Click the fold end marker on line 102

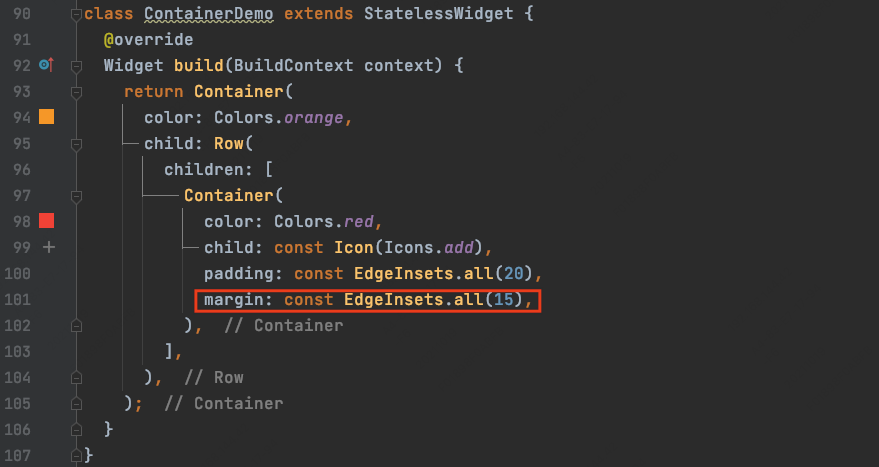[76, 326]
